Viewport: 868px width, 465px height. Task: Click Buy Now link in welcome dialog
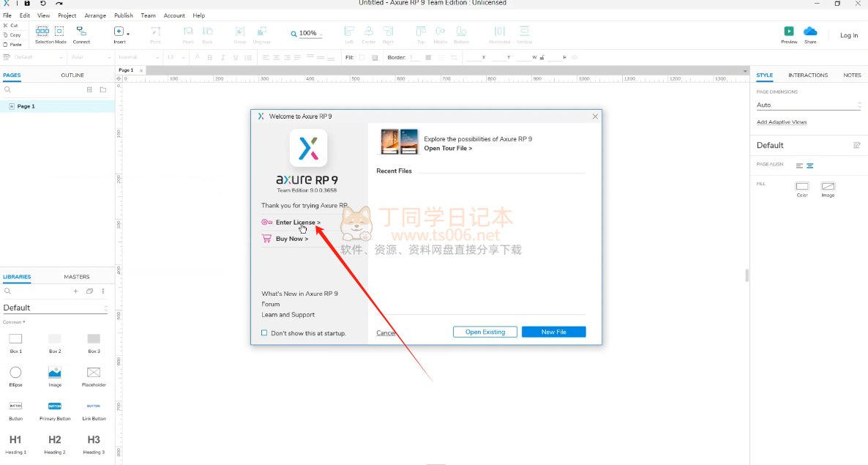[292, 239]
